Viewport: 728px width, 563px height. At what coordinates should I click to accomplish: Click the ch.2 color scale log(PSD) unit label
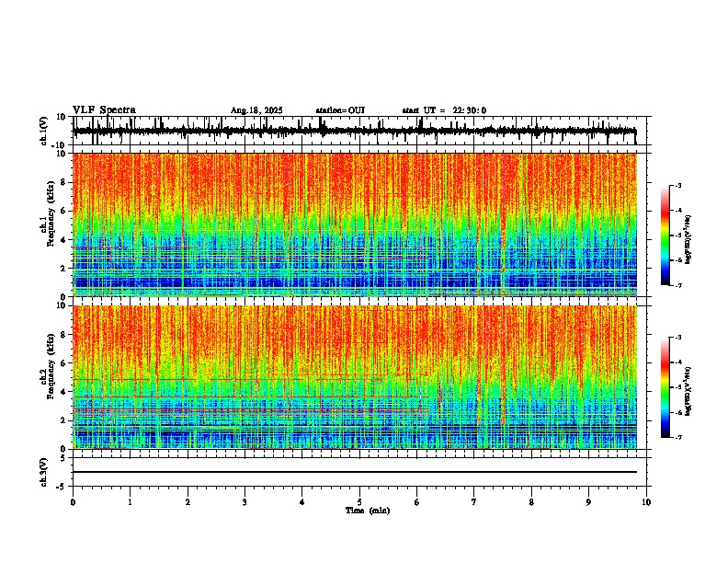pos(688,391)
